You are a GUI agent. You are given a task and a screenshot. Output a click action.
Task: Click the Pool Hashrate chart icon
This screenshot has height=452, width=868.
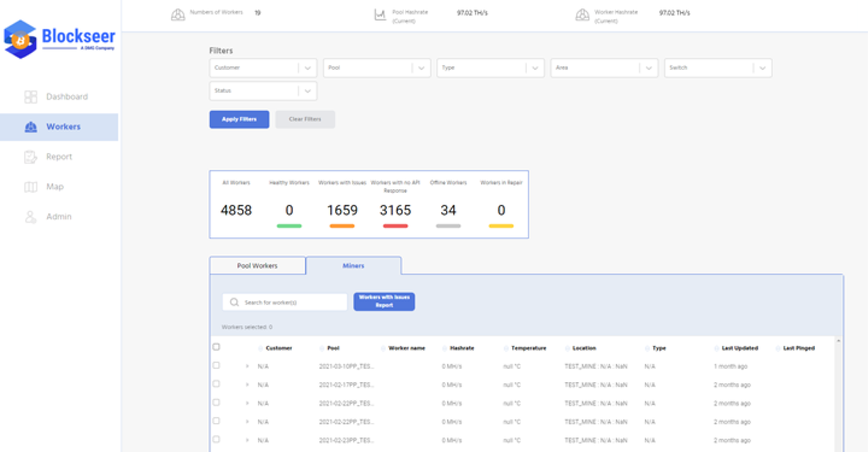[379, 15]
